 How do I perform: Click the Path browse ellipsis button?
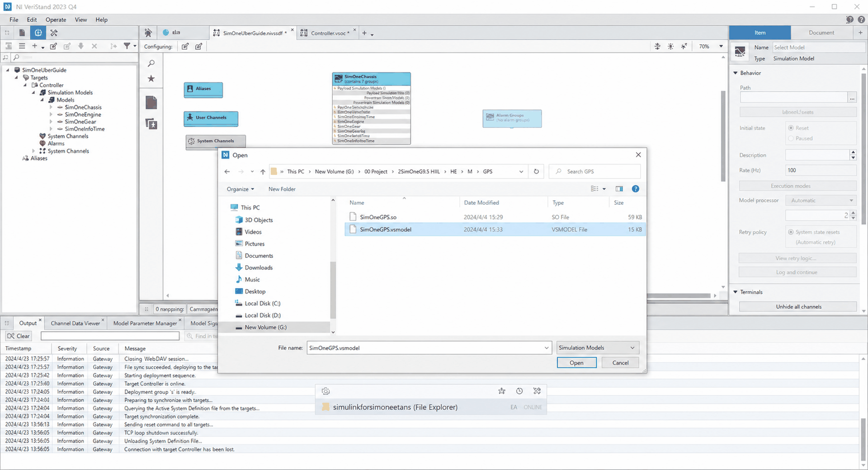coord(852,98)
